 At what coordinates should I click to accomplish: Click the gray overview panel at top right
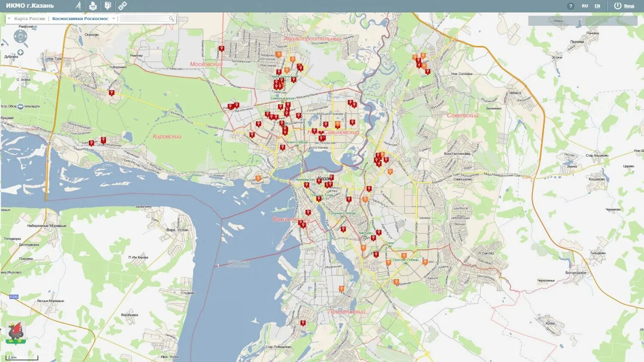click(x=583, y=21)
